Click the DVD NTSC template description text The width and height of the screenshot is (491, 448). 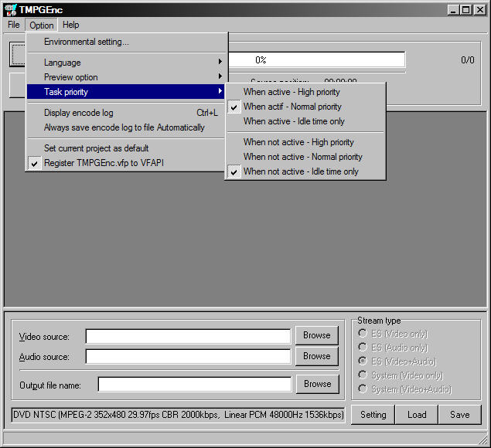[178, 415]
